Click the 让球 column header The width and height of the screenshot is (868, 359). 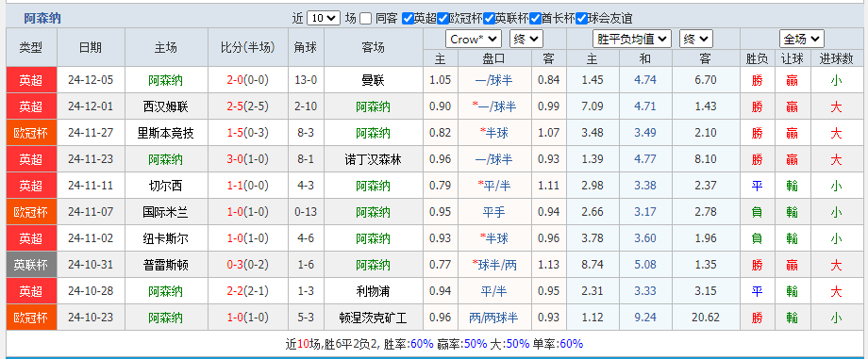(x=792, y=58)
